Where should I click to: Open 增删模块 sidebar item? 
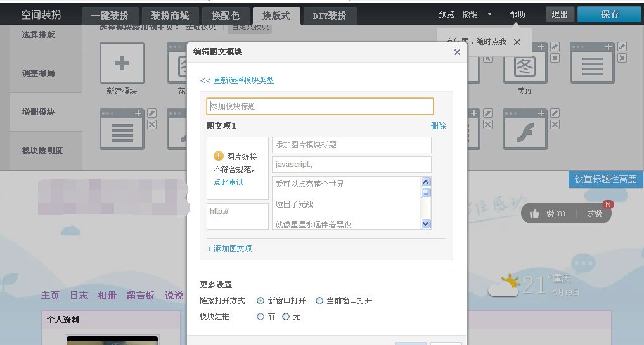[46, 112]
